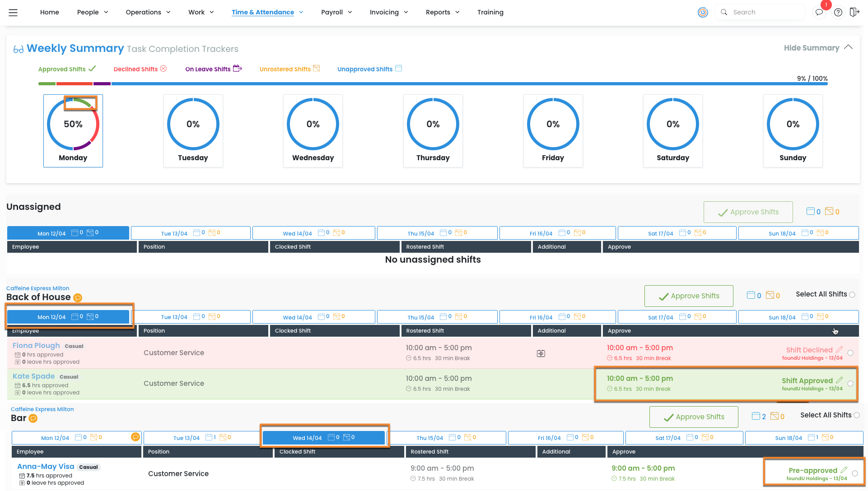Click Approve Shifts button for Bar section
868x491 pixels.
click(694, 417)
